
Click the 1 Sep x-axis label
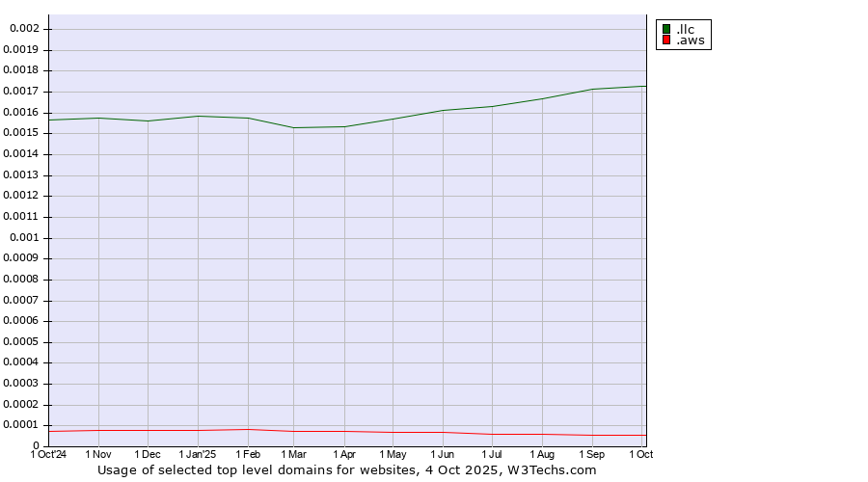tap(592, 453)
